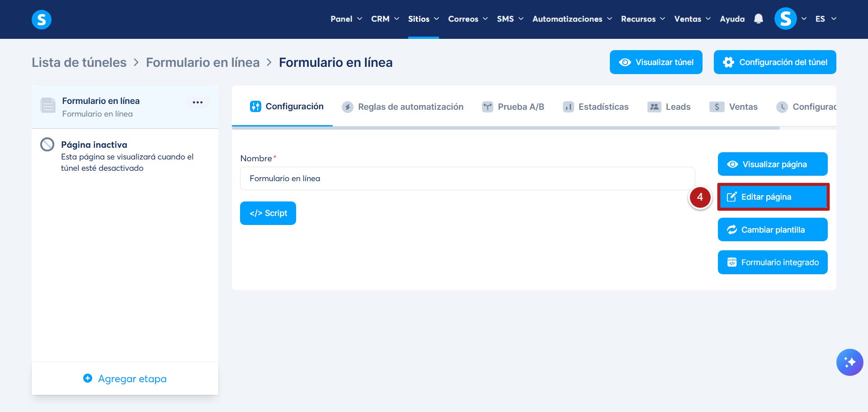Click Agregar etapa link

click(x=125, y=379)
